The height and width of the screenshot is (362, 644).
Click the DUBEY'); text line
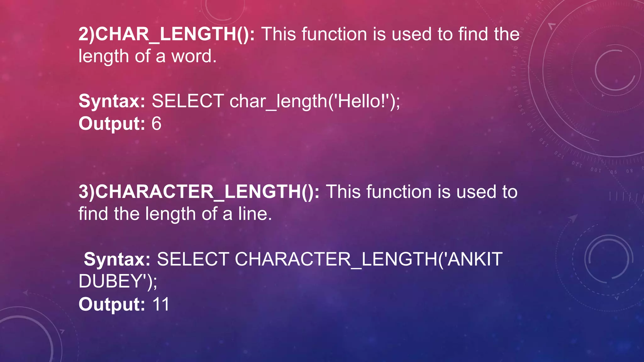coord(118,281)
